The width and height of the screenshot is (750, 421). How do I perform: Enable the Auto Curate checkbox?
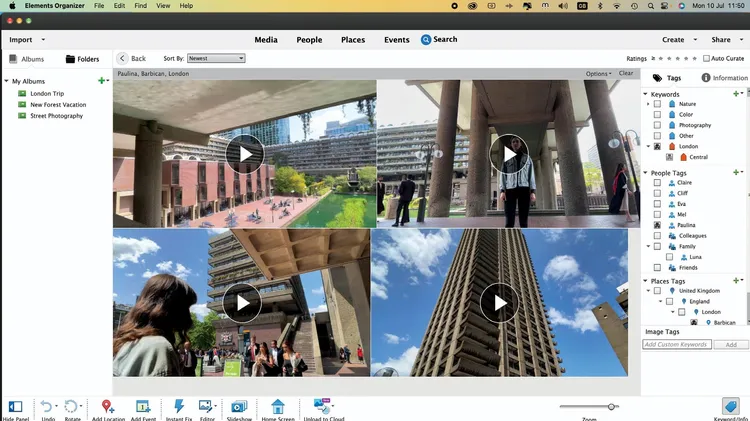pyautogui.click(x=706, y=58)
